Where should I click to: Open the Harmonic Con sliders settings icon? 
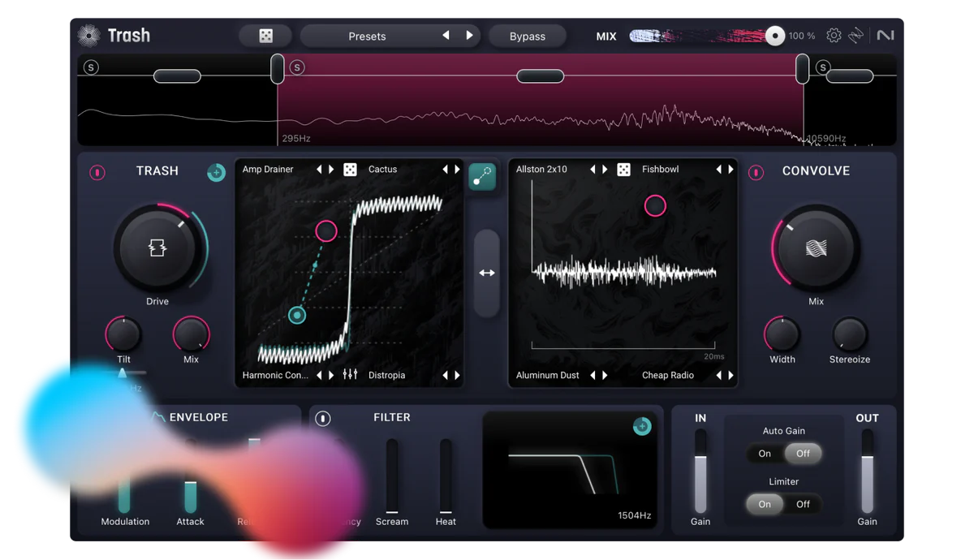350,374
